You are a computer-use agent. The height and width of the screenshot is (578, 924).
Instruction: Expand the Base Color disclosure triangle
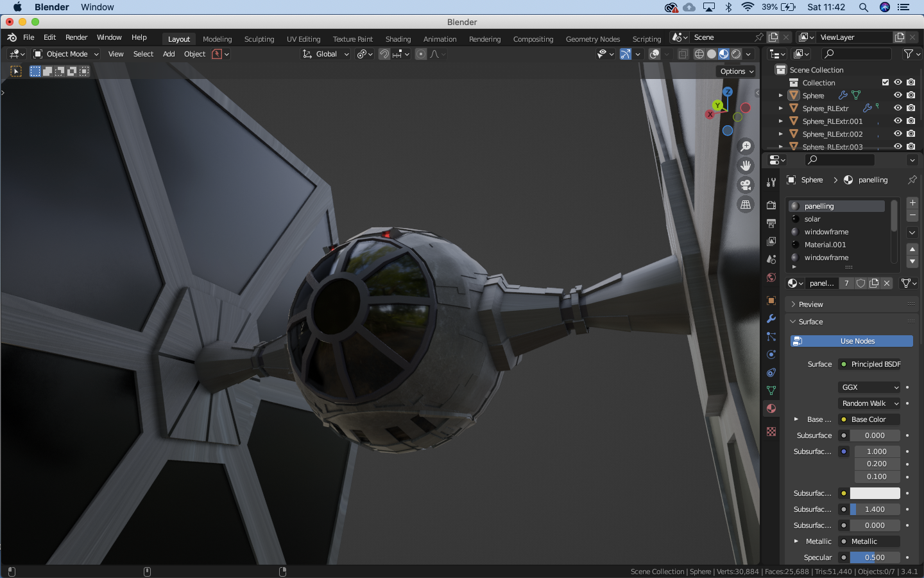coord(796,419)
